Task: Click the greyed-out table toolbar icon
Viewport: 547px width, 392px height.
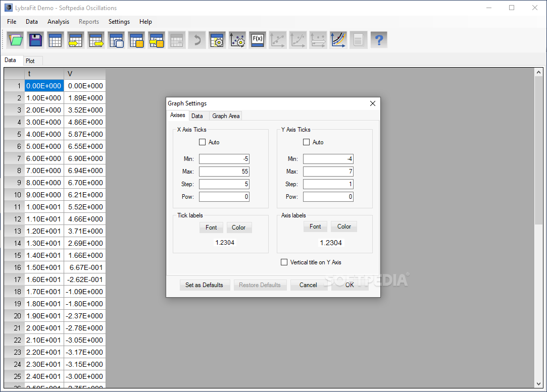Action: 177,40
